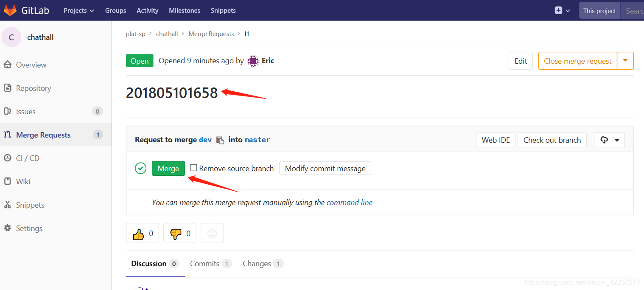Open Repository in the sidebar
The width and height of the screenshot is (644, 290).
coord(34,88)
